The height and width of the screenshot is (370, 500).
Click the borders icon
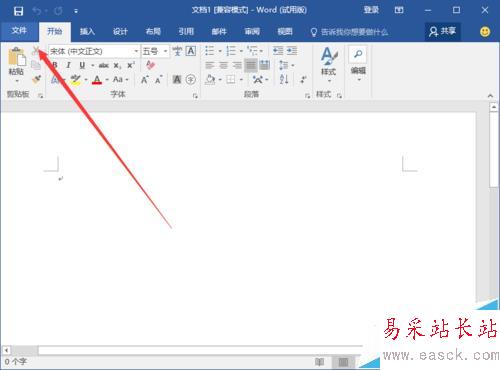coord(231,79)
